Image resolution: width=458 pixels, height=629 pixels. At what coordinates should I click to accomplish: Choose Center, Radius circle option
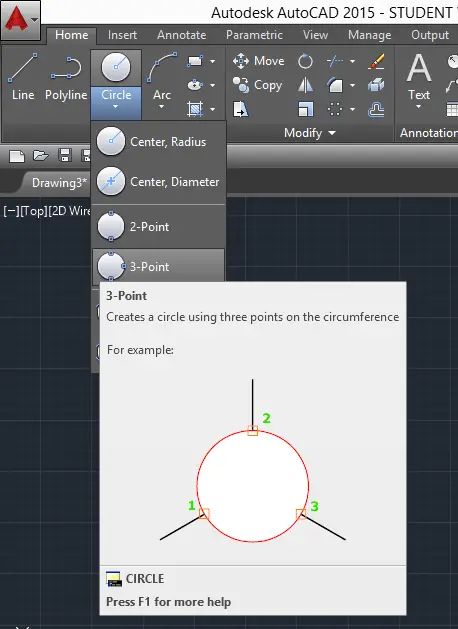tap(159, 142)
